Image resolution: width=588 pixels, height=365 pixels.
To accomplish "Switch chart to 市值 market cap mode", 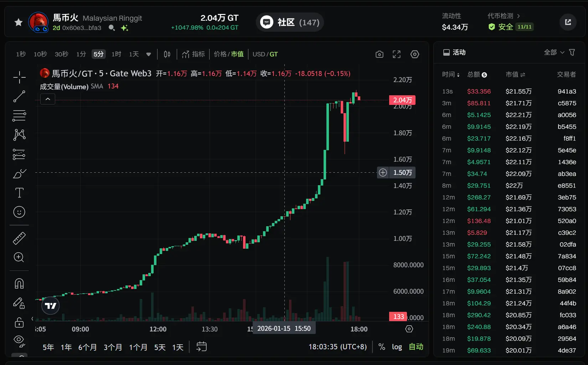I will (x=237, y=54).
